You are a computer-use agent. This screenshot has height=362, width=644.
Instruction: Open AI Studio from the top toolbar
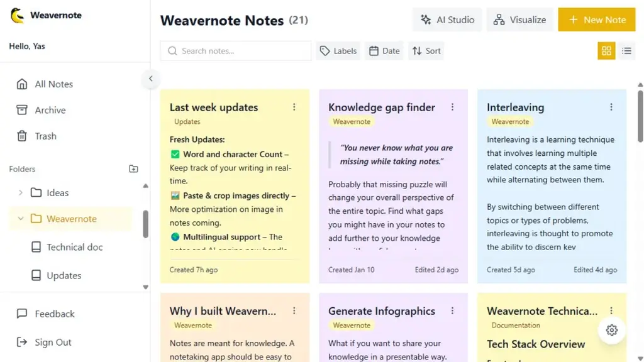(x=447, y=19)
